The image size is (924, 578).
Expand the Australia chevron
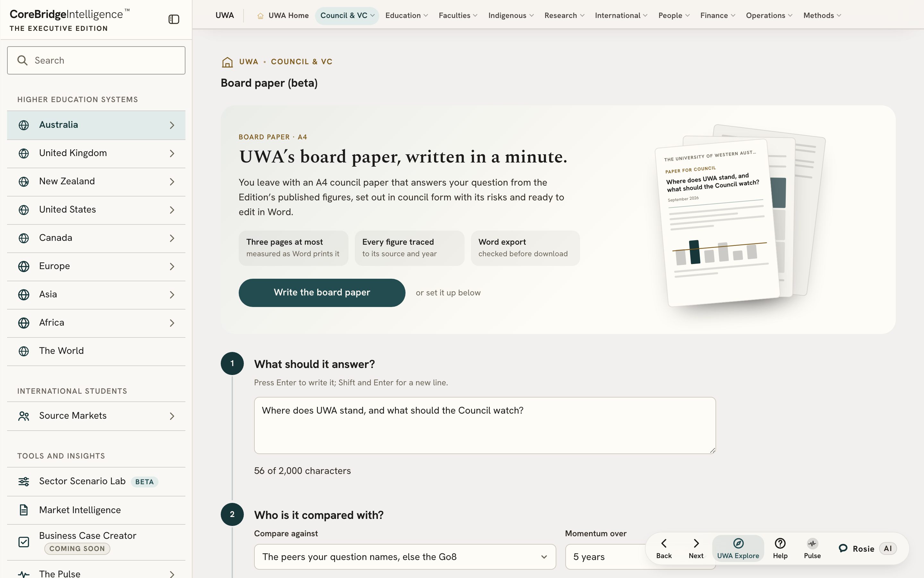pos(172,125)
